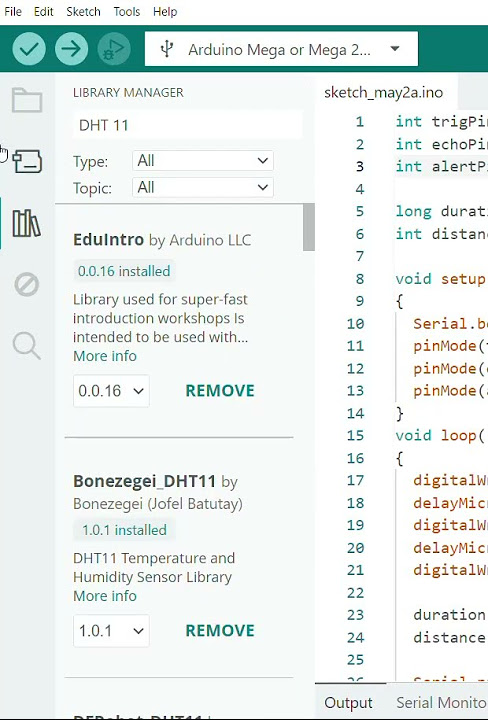Viewport: 488px width, 720px height.
Task: Click 'Bonezegei (Jofel Batutay)' author text
Action: pyautogui.click(x=158, y=504)
